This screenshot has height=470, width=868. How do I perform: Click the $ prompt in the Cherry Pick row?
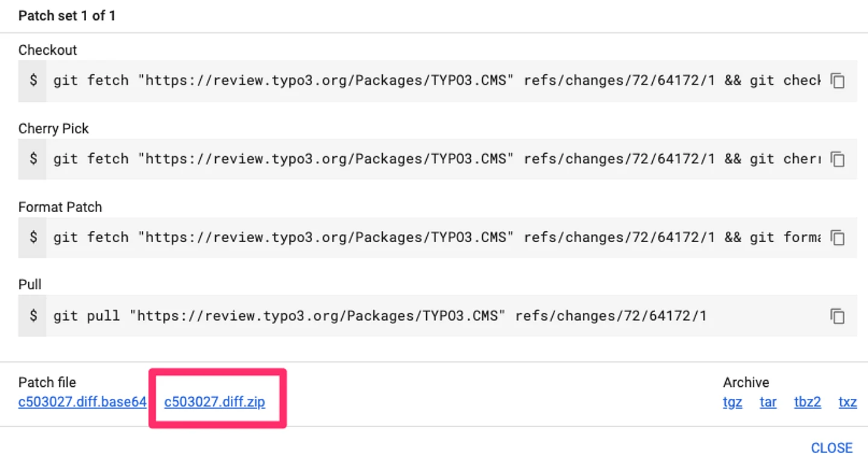pyautogui.click(x=33, y=159)
